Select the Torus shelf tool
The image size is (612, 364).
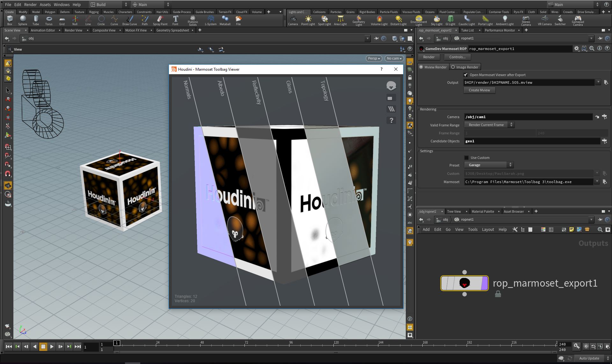[x=49, y=20]
